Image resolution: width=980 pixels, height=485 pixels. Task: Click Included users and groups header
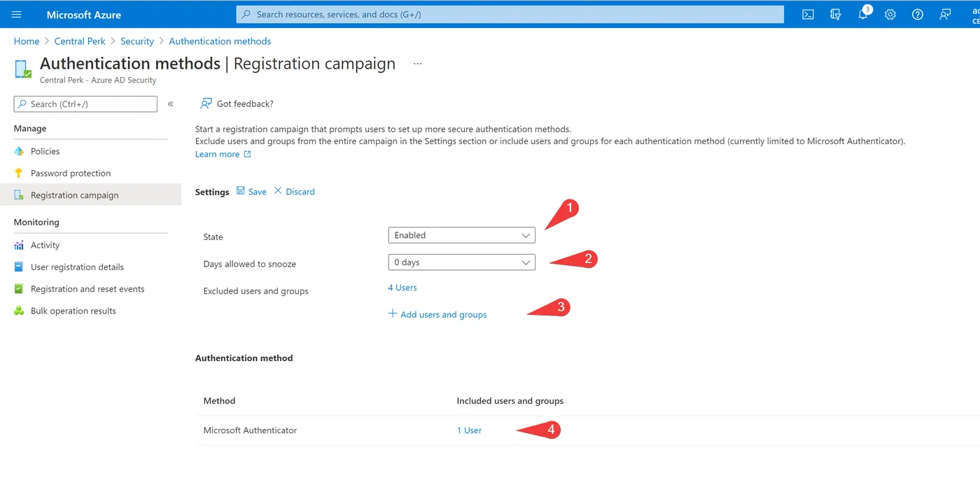510,401
